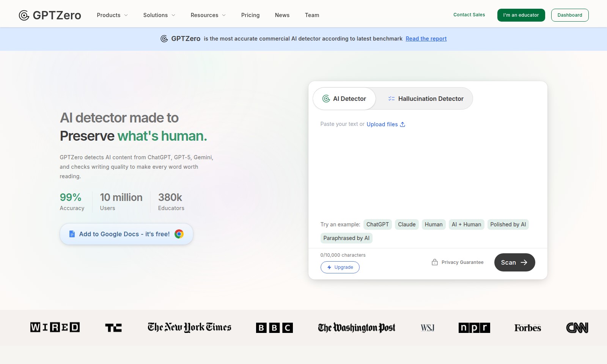Click the WSJ logo
607x364 pixels.
click(x=428, y=328)
